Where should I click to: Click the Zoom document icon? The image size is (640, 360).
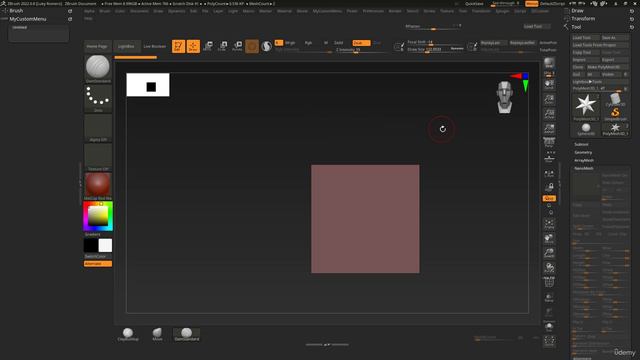click(549, 99)
